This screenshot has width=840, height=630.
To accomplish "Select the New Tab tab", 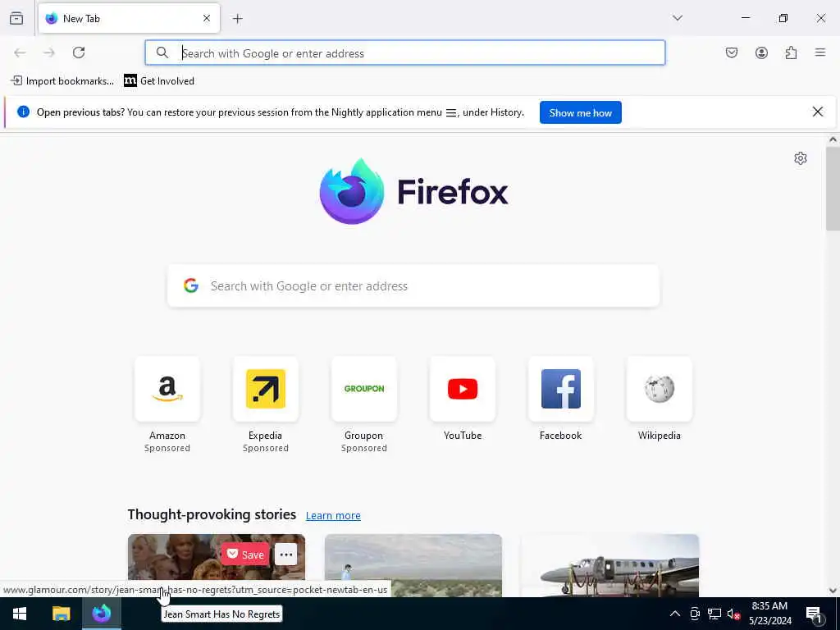I will click(129, 18).
